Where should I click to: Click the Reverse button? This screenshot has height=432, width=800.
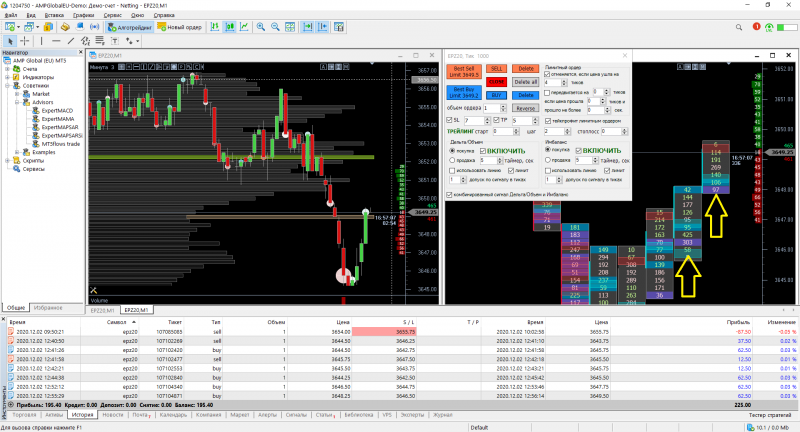pos(526,108)
